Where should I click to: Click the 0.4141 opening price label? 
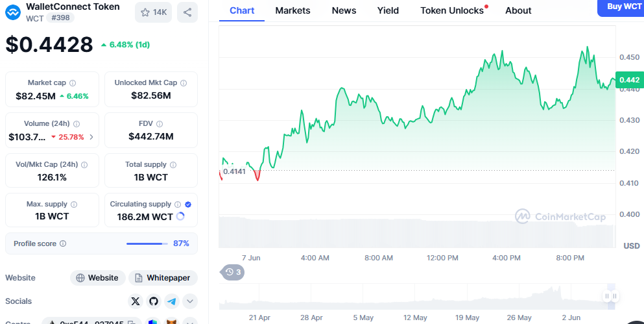234,171
